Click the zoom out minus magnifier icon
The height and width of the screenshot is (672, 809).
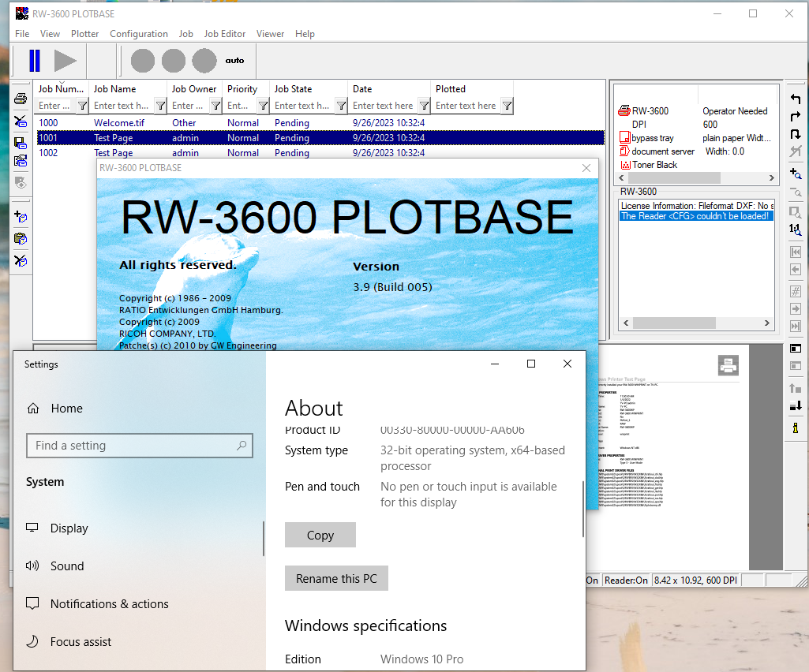796,192
